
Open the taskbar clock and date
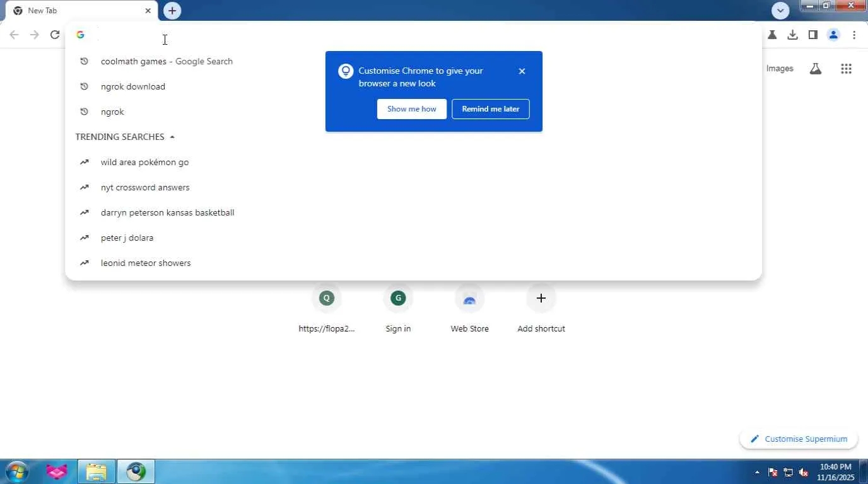coord(837,472)
